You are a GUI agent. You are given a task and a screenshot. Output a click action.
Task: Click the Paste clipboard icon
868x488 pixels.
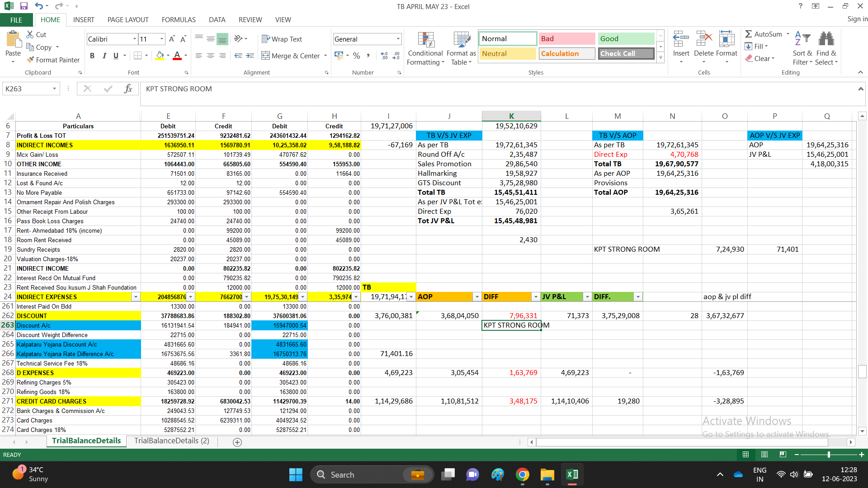(13, 39)
